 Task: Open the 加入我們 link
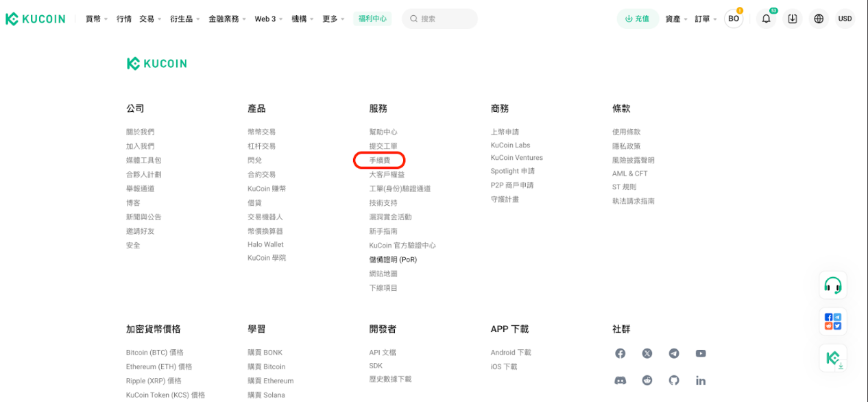coord(141,146)
